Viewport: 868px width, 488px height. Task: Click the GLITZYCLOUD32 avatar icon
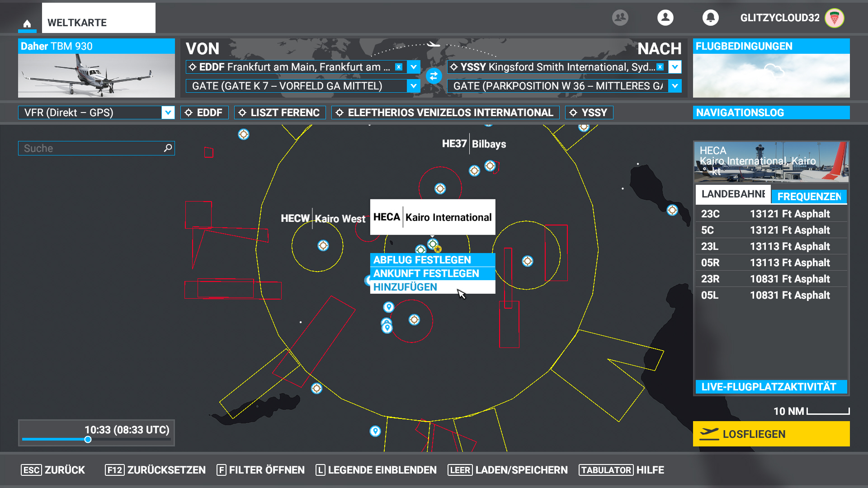click(x=834, y=18)
